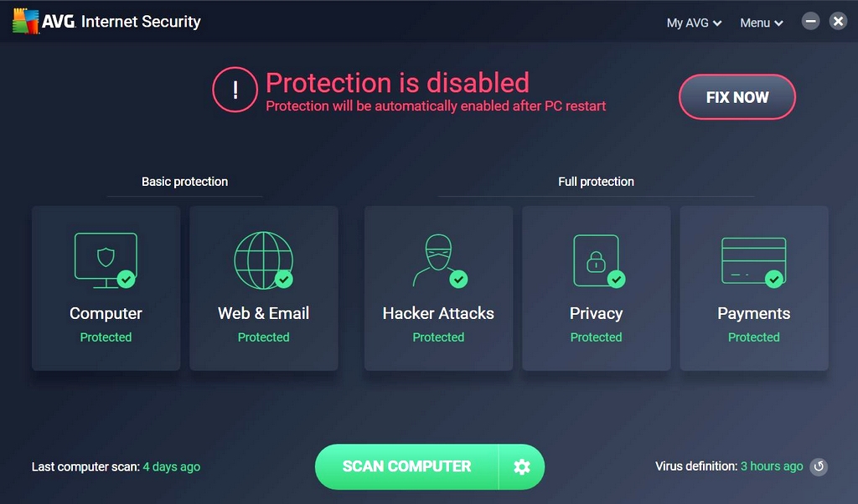Click the FIX NOW button

(737, 97)
